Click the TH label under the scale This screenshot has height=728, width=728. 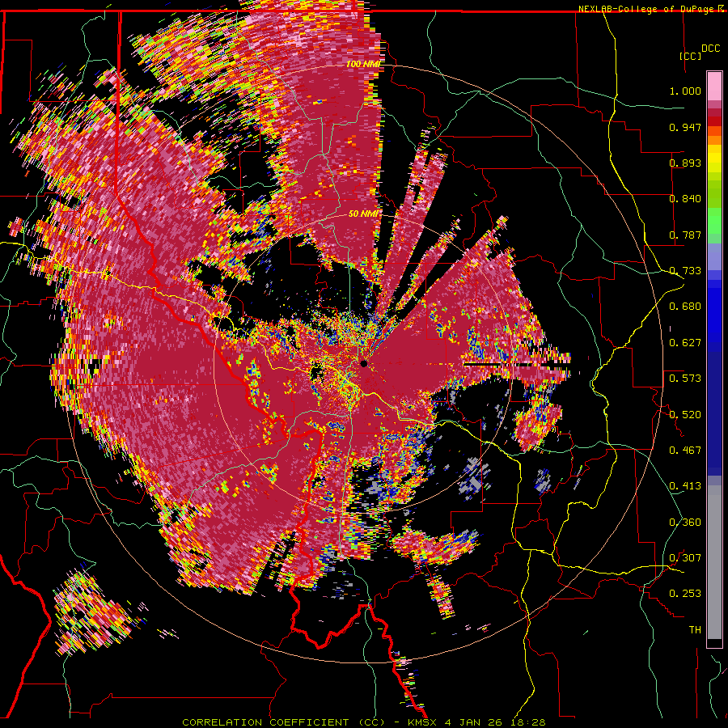(695, 630)
